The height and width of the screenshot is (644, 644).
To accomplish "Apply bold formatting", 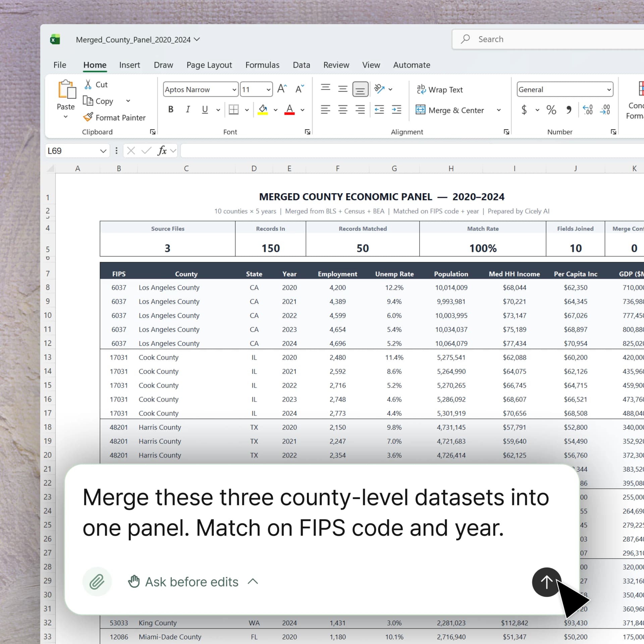I will (x=170, y=109).
